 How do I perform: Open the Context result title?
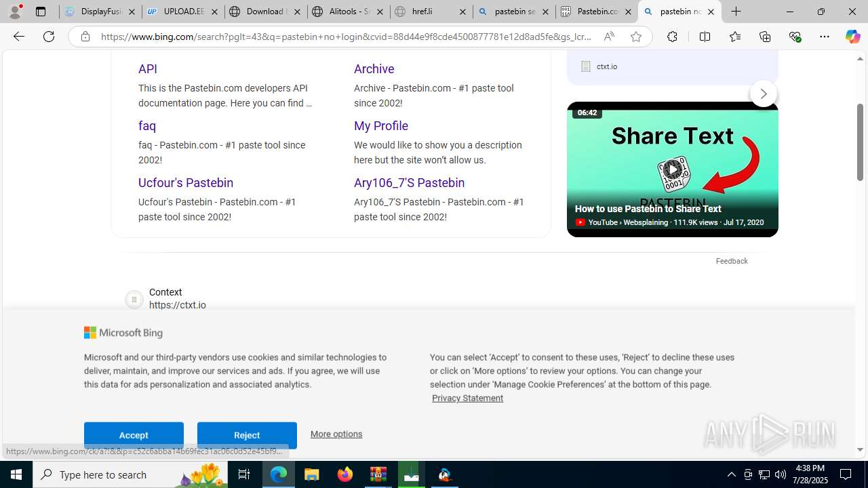pyautogui.click(x=165, y=292)
